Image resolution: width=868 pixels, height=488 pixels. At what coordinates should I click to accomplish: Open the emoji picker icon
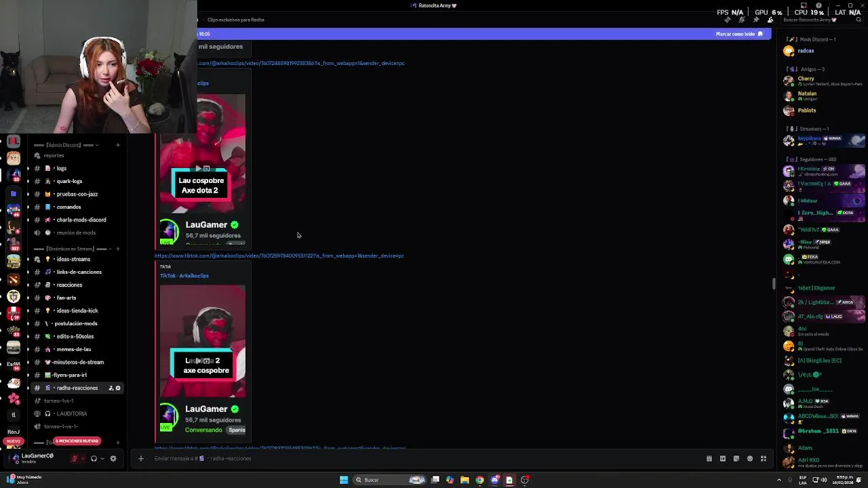coord(750,459)
